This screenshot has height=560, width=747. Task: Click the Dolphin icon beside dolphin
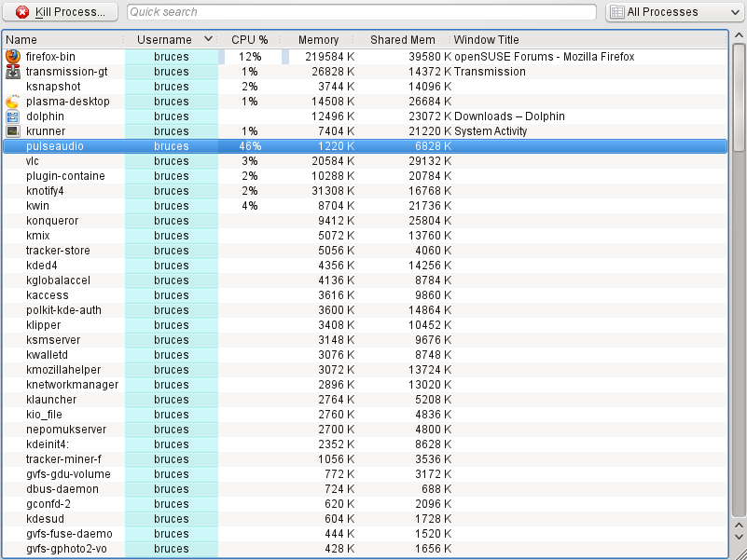coord(13,116)
